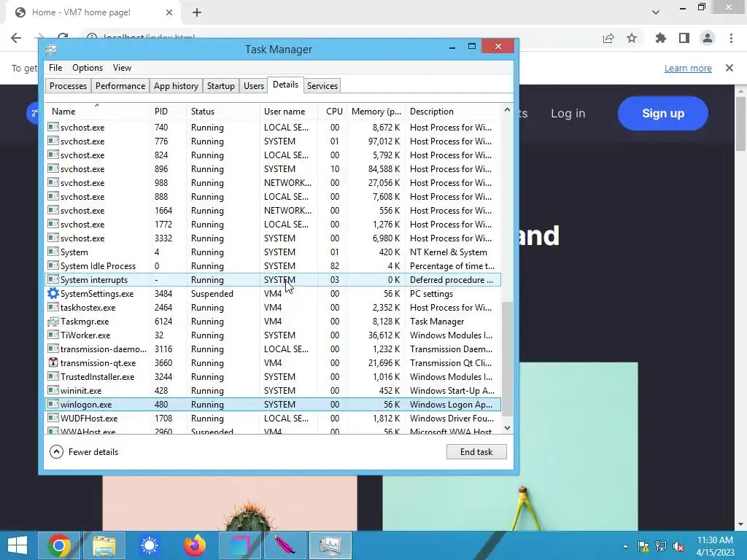
Task: Click SystemSettings.exe gear icon
Action: (x=53, y=293)
